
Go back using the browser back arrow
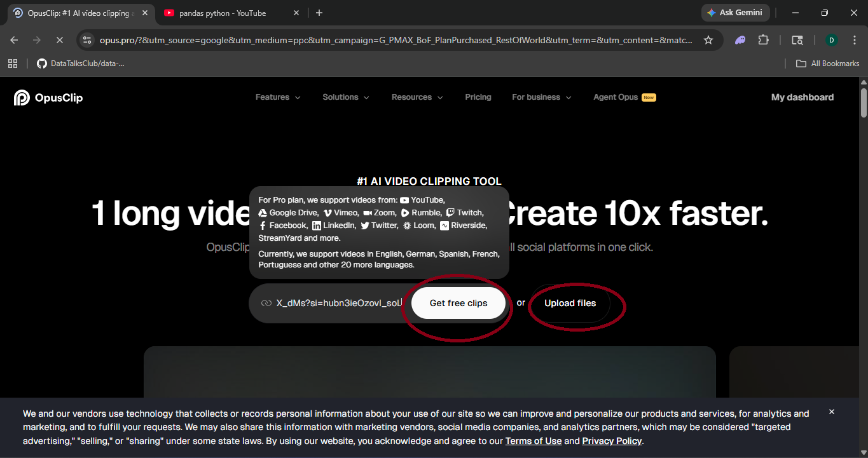pos(15,40)
